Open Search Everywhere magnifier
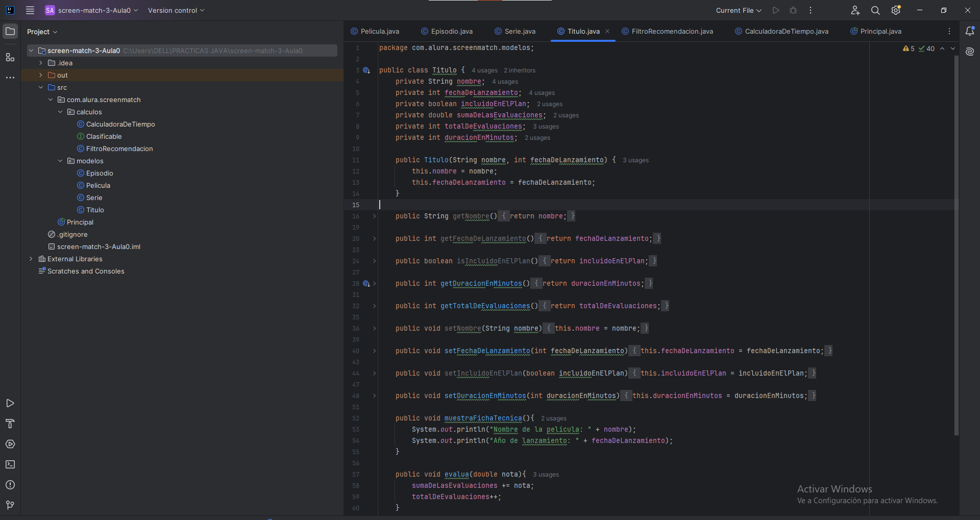This screenshot has height=520, width=980. point(875,10)
